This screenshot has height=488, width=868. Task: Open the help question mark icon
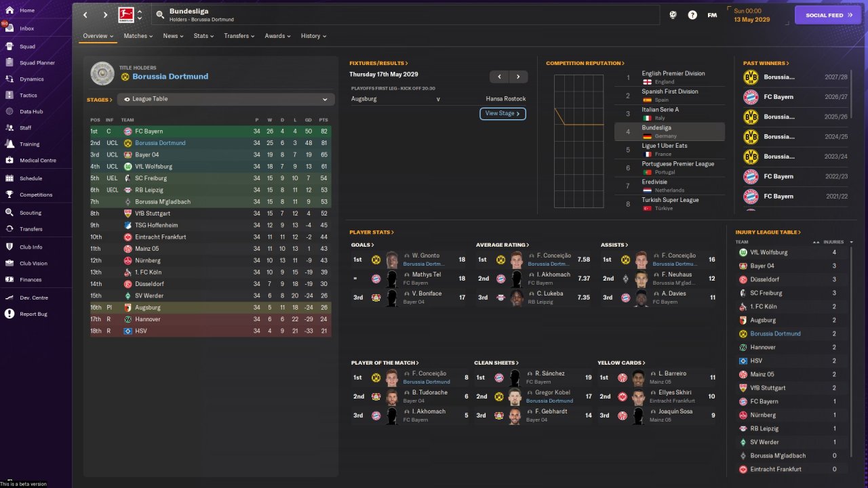(x=692, y=15)
